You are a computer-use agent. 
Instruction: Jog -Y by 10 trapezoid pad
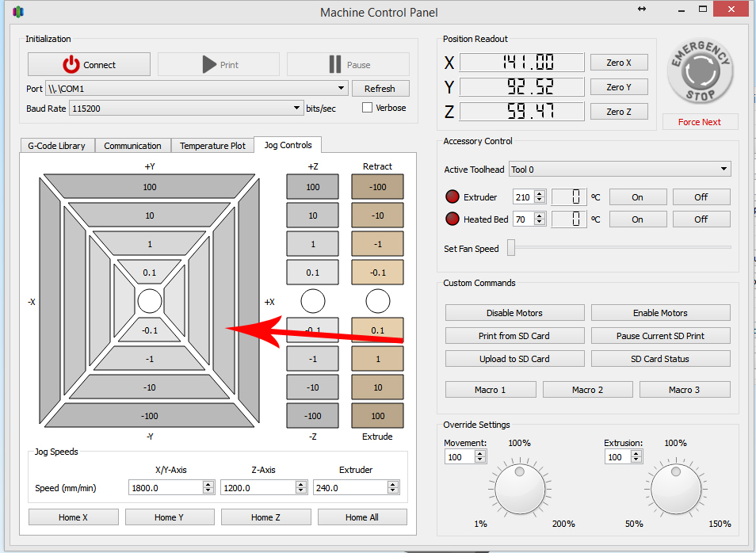tap(150, 387)
